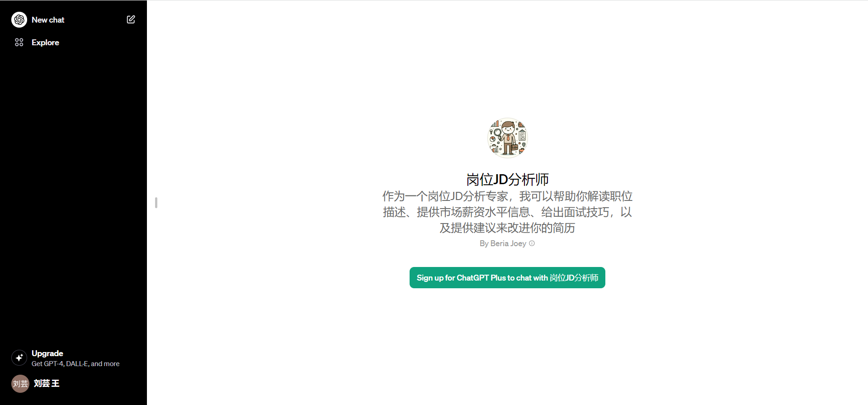Click description line starting with 描述、提供市场薪资

point(507,212)
